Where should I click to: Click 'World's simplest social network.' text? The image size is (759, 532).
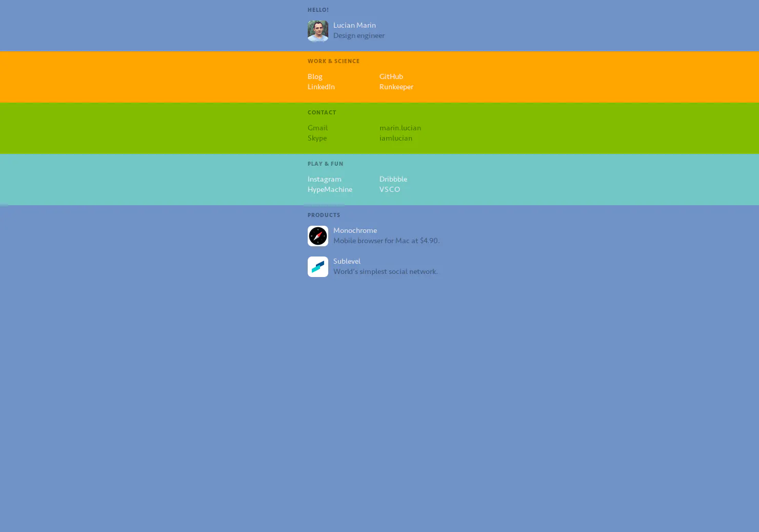coord(386,271)
